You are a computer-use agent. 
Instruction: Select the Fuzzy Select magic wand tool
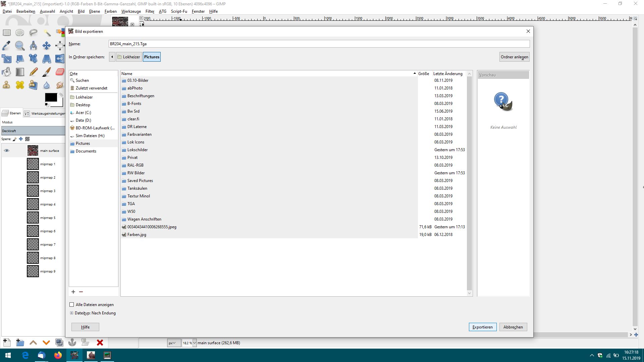(x=47, y=33)
